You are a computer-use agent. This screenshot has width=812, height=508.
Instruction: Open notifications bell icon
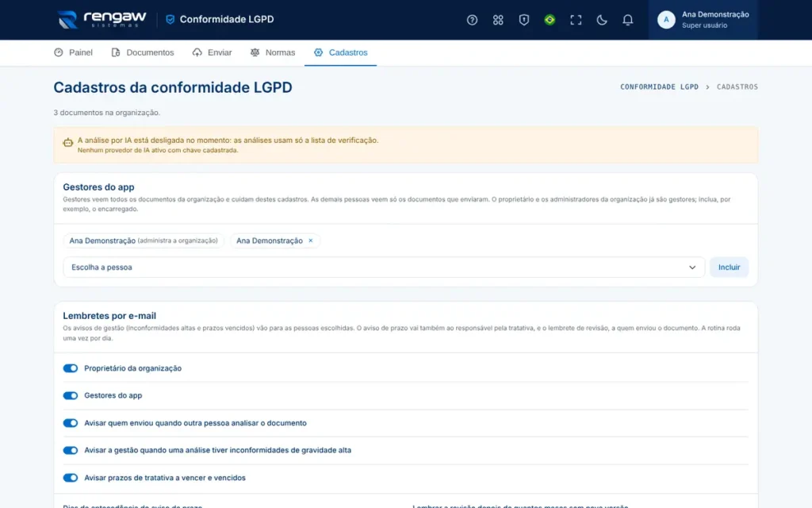click(627, 20)
